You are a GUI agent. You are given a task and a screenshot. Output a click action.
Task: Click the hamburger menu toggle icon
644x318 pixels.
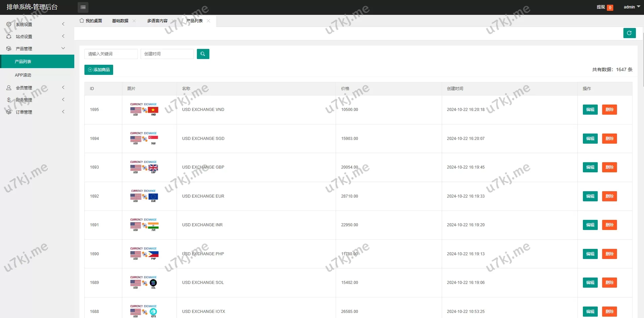point(83,7)
